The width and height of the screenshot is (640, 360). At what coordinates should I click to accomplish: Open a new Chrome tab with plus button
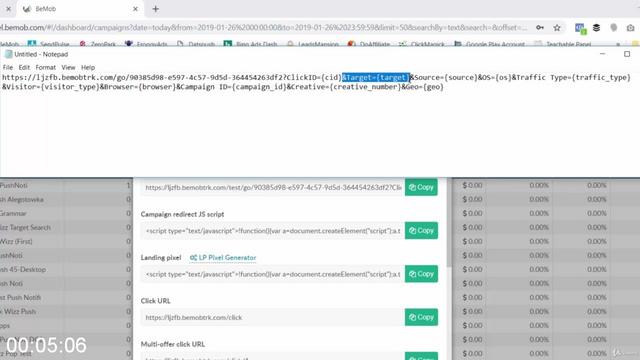pos(156,9)
